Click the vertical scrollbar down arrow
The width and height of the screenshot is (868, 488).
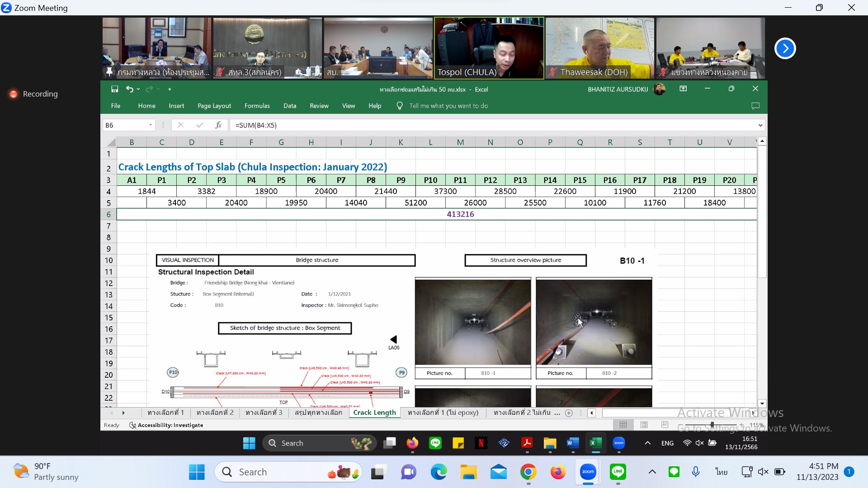(762, 404)
